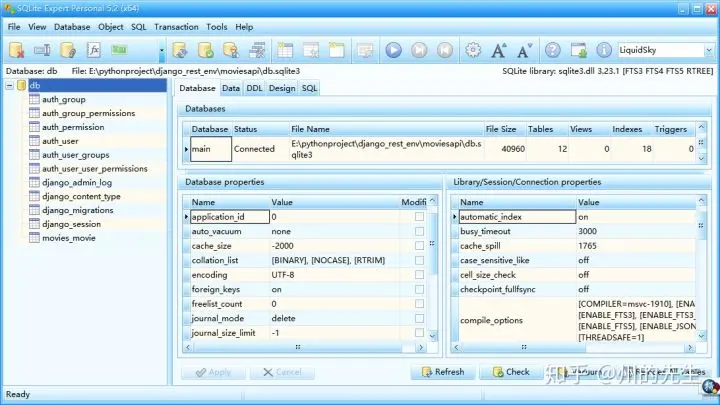Click the check for updates window icon
The image size is (720, 405).
coord(579,50)
